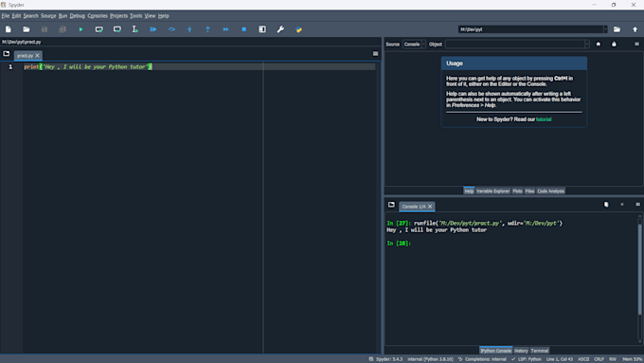The image size is (644, 363).
Task: Run selection or current line
Action: (x=135, y=29)
